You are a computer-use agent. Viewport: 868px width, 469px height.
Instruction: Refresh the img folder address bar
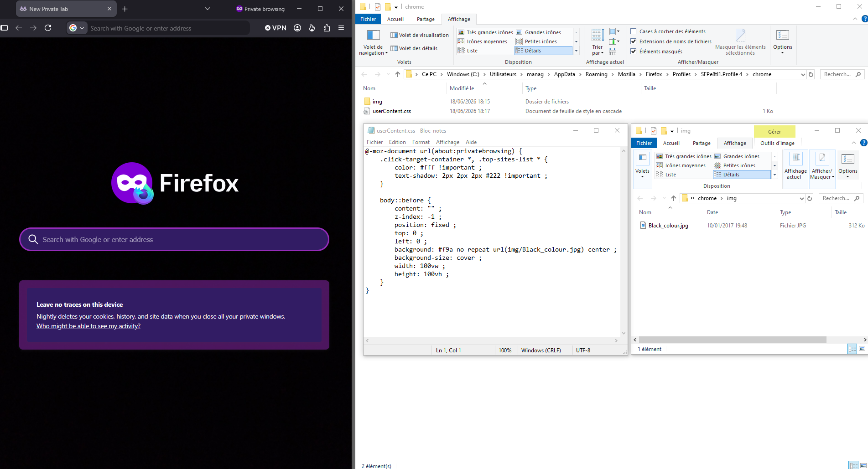[810, 198]
